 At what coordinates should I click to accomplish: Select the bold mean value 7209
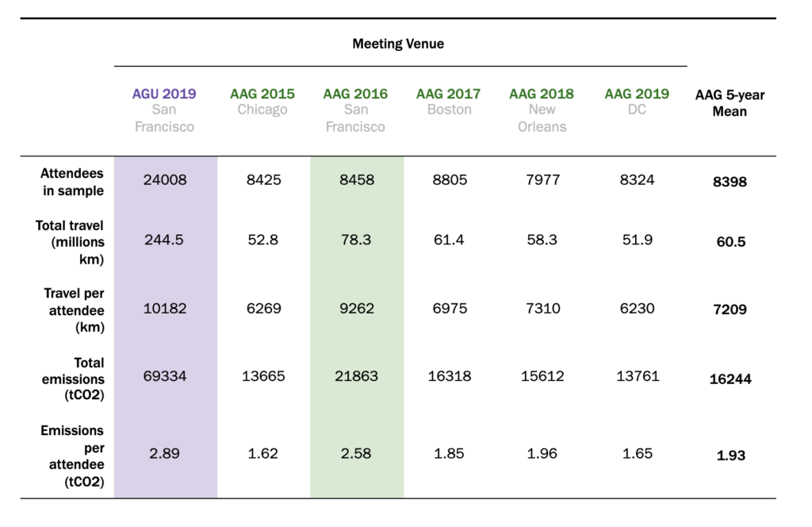point(730,310)
